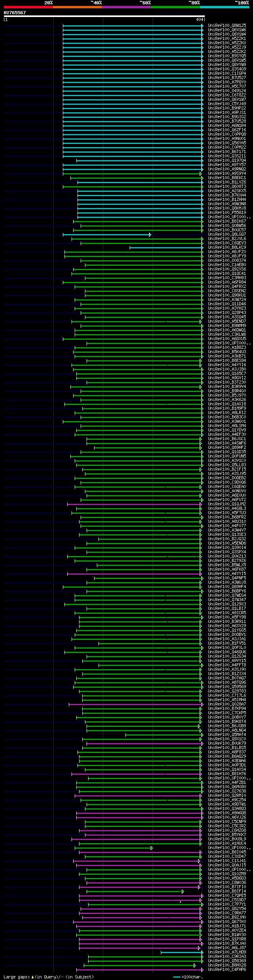Select label UniRef100_C5CNP9

coord(227,821)
